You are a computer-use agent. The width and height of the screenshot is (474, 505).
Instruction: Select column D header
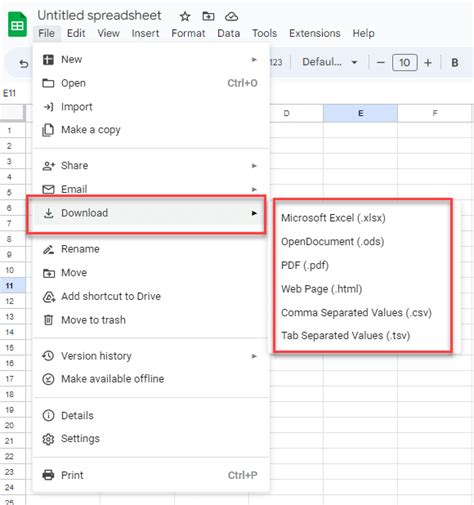[296, 113]
